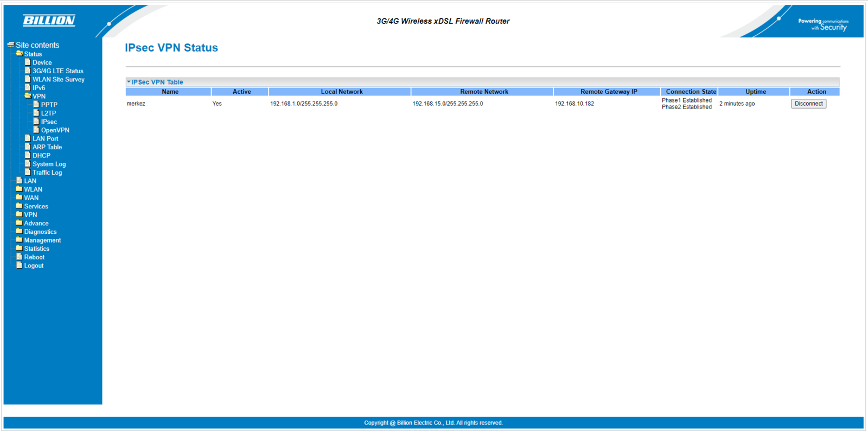Screen dimensions: 868x432
Task: Expand the Diagnostics folder
Action: click(20, 231)
